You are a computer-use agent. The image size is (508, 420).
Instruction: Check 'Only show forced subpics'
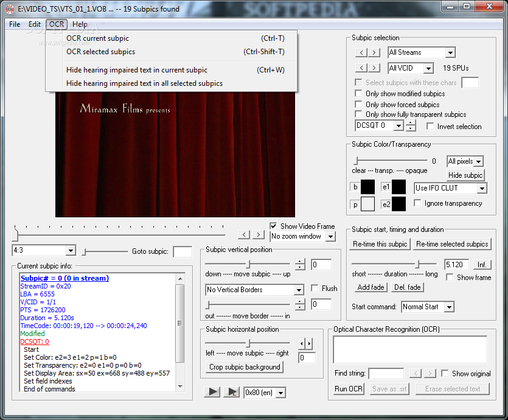click(x=358, y=104)
